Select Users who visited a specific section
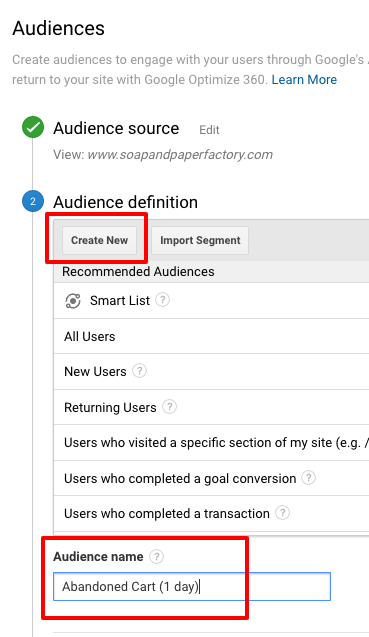The width and height of the screenshot is (369, 637). 211,442
